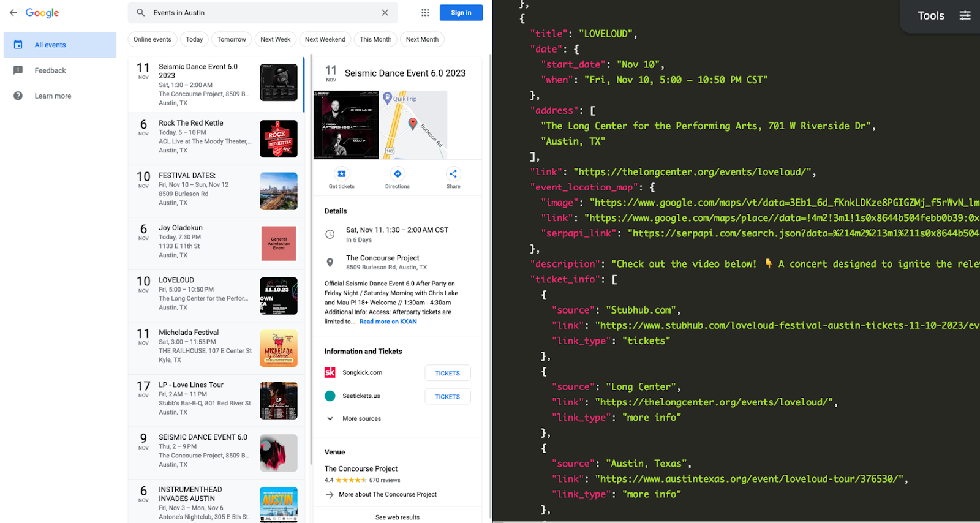Open Seismic Dance Event 6.0 2023 listing

click(216, 85)
